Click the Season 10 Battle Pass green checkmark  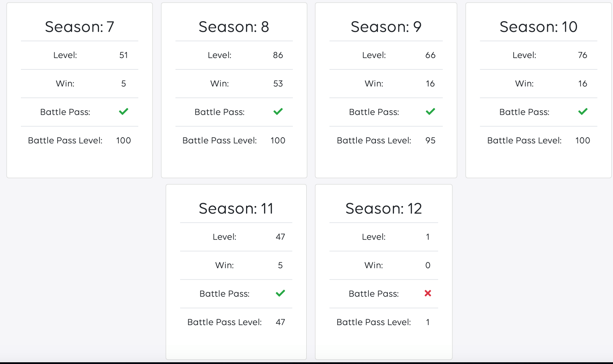click(583, 112)
